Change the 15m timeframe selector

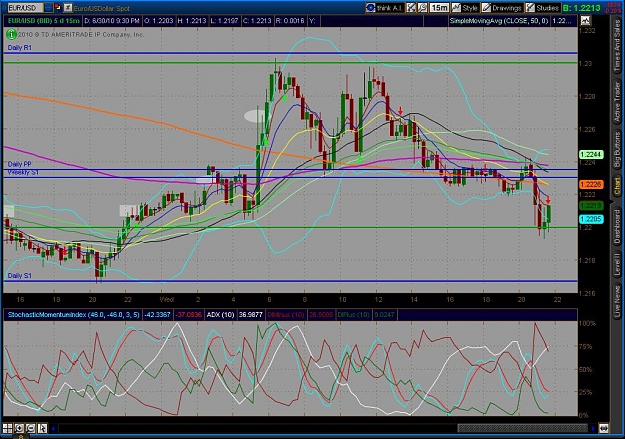click(x=439, y=8)
